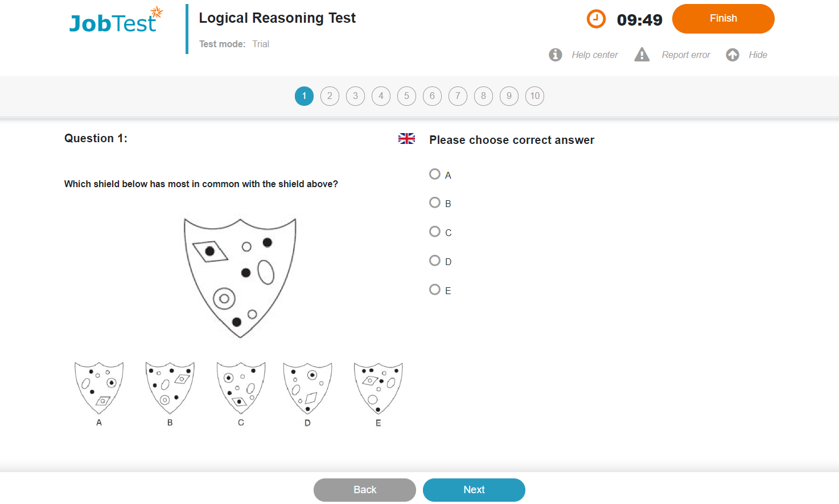Viewport: 839px width, 504px height.
Task: Click the shield thumbnail labeled C
Action: [241, 388]
